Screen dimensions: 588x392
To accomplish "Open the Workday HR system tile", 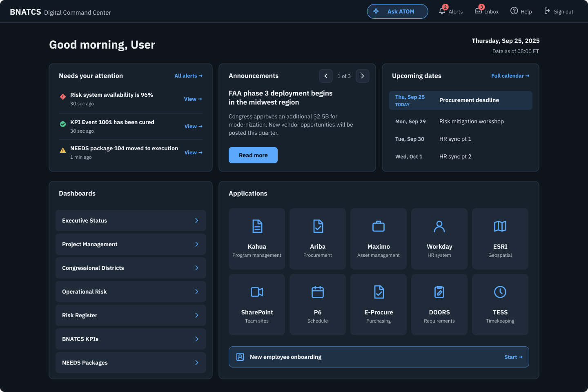I will tap(439, 239).
